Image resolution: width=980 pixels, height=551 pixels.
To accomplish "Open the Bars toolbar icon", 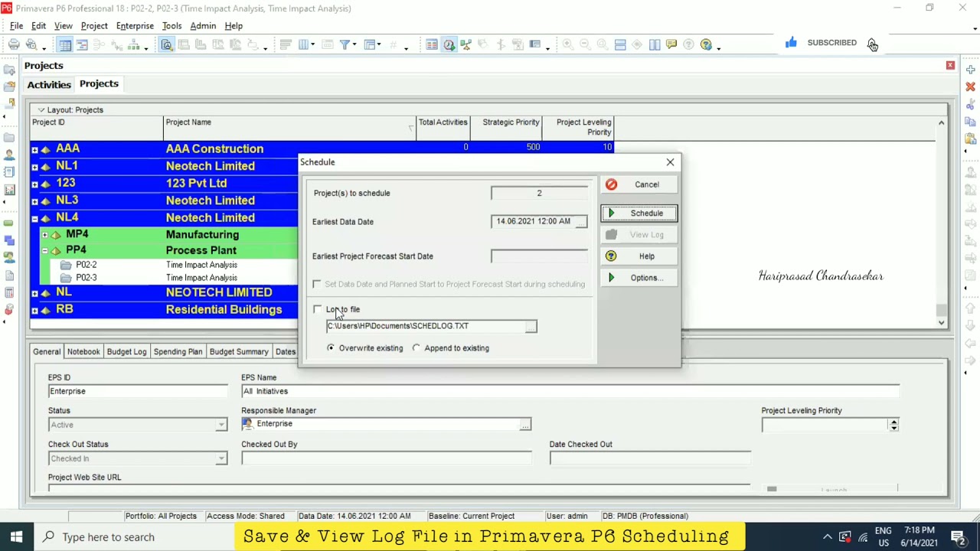I will (x=286, y=45).
